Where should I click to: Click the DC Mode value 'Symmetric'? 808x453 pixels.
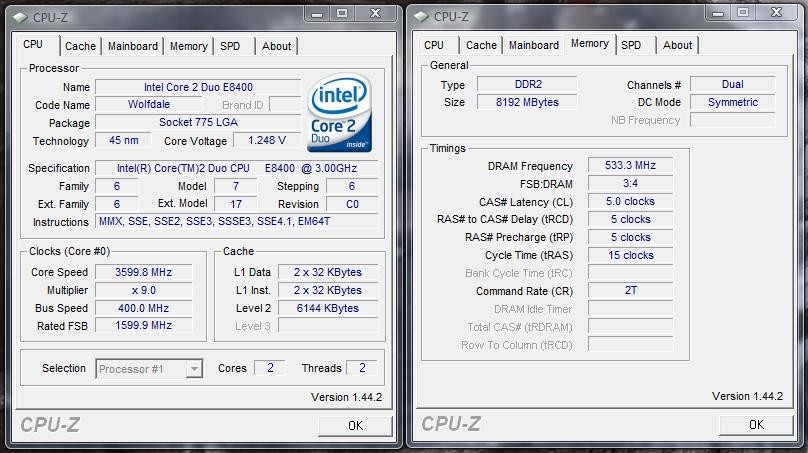(x=733, y=102)
